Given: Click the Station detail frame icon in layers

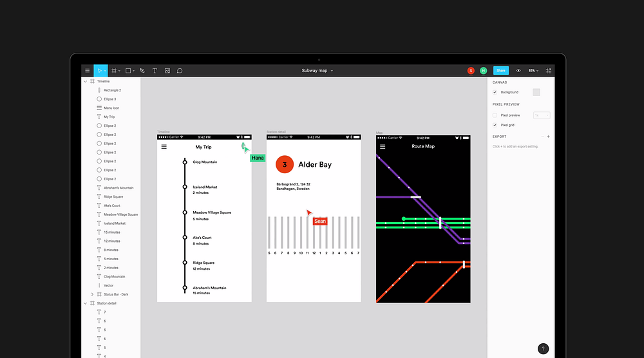Looking at the screenshot, I should [x=92, y=303].
